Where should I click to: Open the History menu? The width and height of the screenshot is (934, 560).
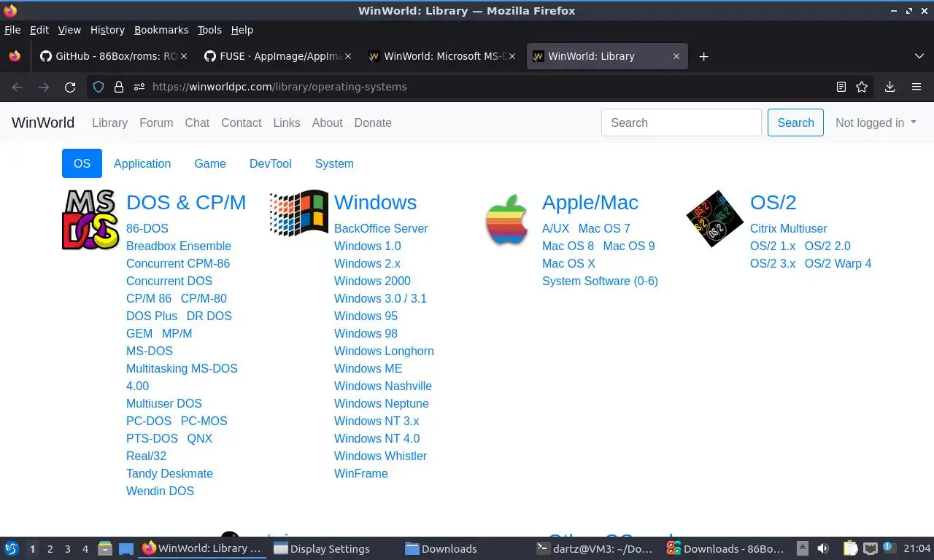click(107, 30)
